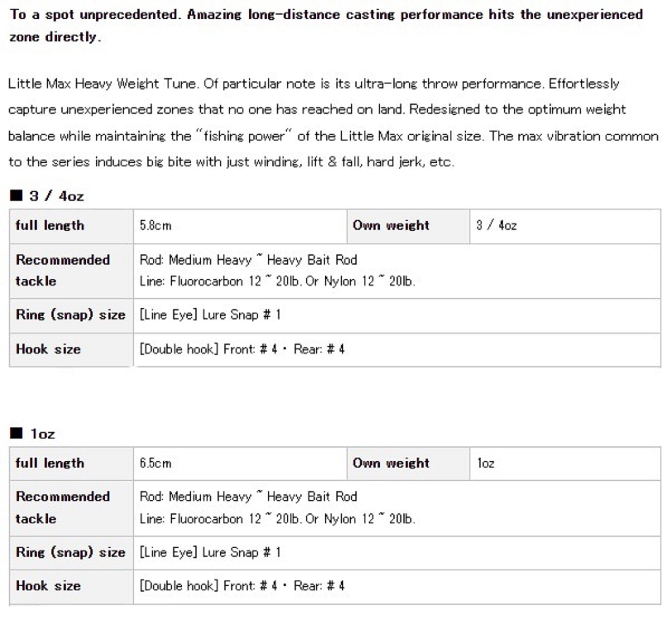Click the "1oz" own weight value cell
667x644 pixels.
pyautogui.click(x=486, y=463)
